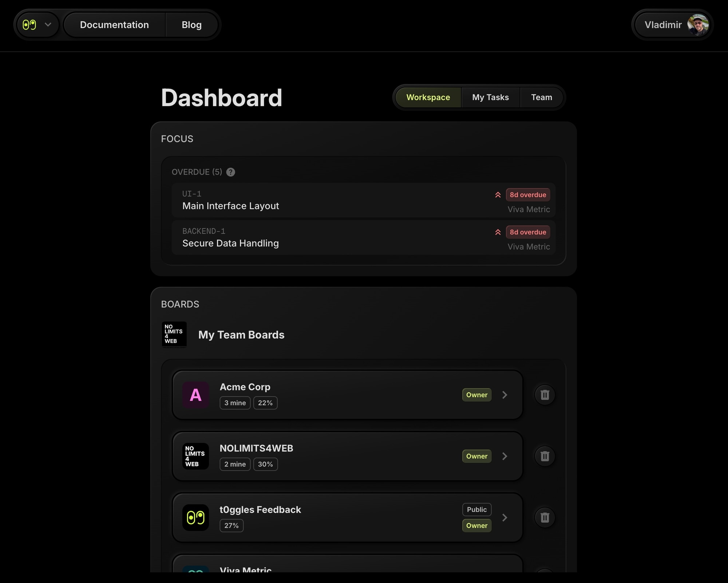Click the 8d overdue badge on UI-1
Viewport: 728px width, 583px height.
[528, 195]
